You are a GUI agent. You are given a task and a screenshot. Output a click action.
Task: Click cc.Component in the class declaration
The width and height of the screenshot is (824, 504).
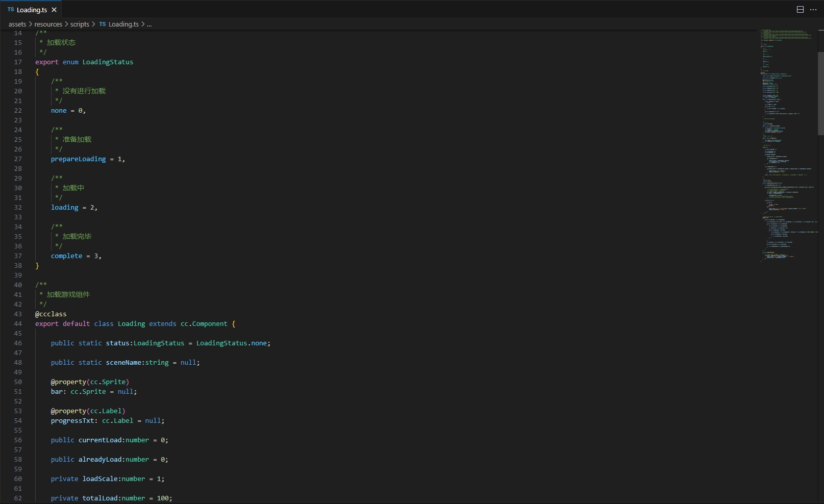pos(204,324)
